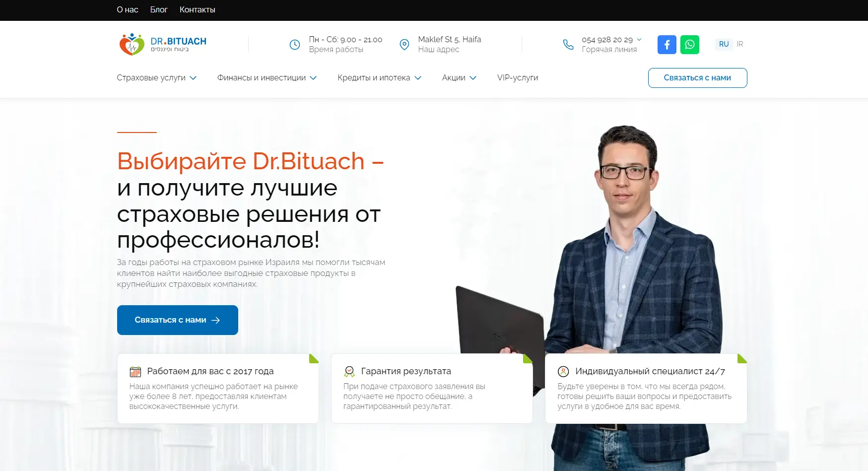868x471 pixels.
Task: Click the Наш адрес label
Action: 439,50
